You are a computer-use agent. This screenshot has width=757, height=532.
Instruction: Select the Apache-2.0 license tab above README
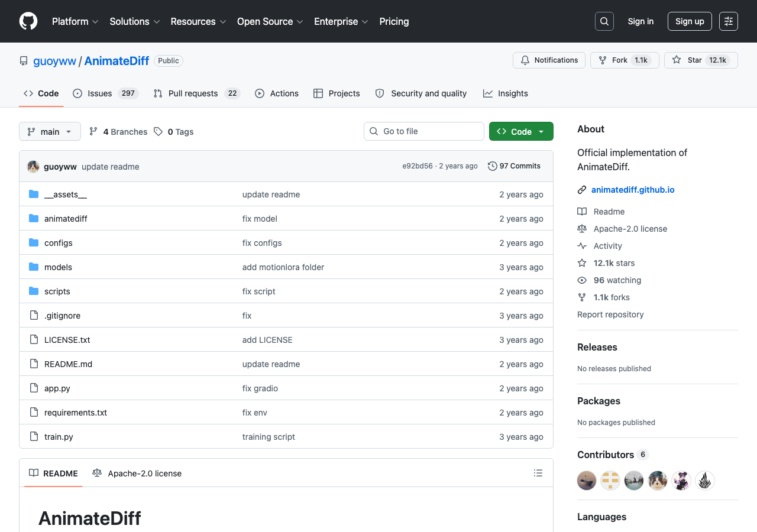click(137, 473)
